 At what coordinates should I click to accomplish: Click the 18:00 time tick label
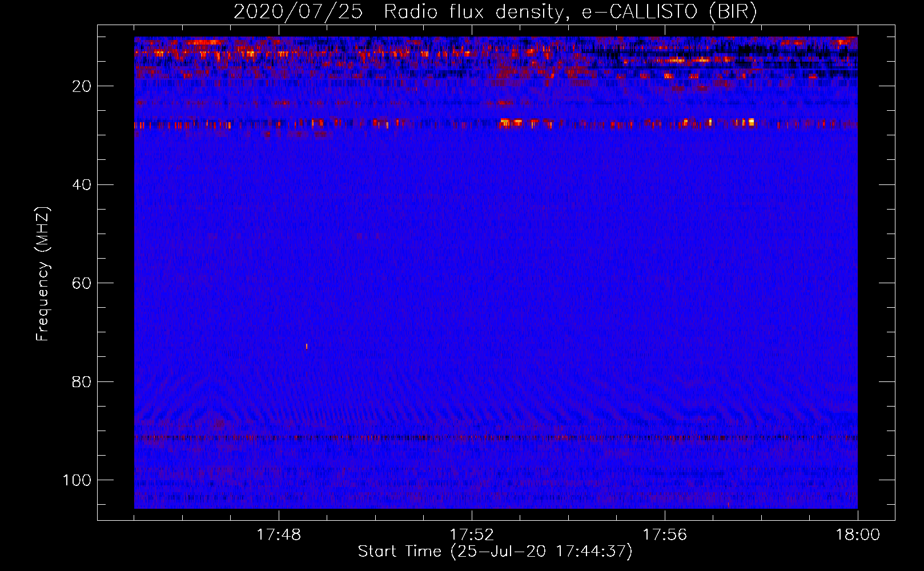(x=858, y=535)
